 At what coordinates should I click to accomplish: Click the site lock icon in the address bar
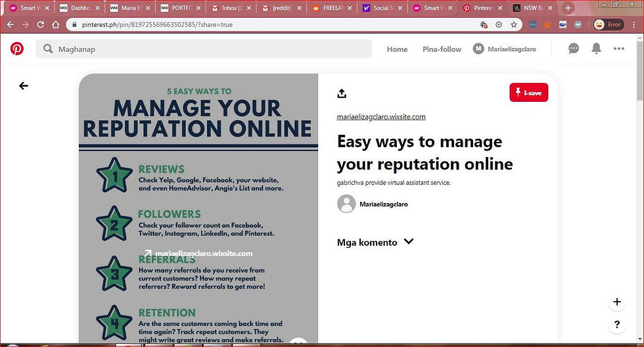point(74,24)
